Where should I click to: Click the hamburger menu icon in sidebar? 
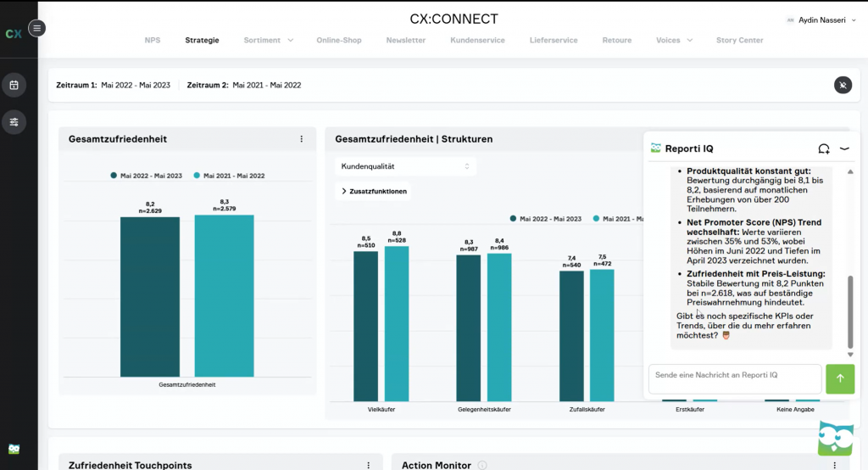[36, 28]
